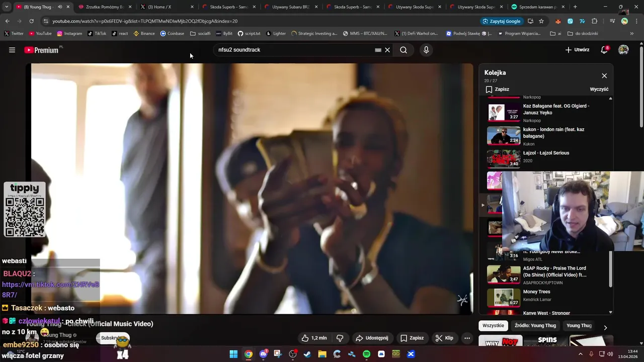Select the Źródło: Young Thug chip

(x=535, y=326)
